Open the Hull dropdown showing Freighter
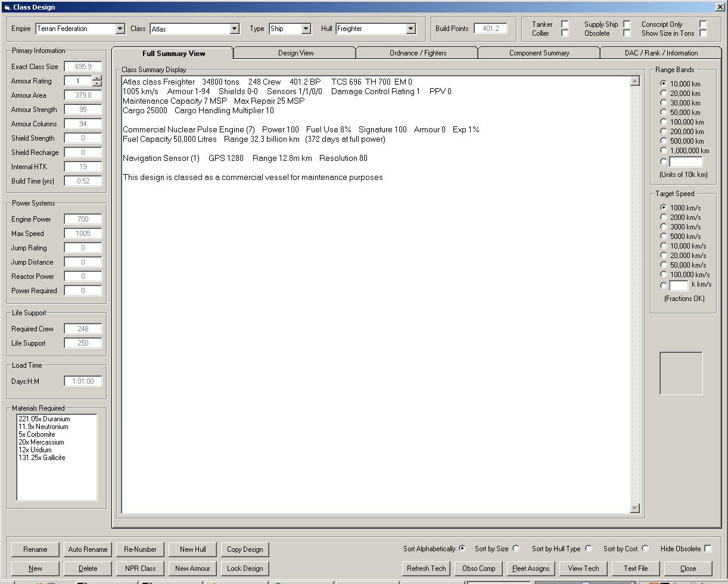This screenshot has width=728, height=584. (x=410, y=29)
